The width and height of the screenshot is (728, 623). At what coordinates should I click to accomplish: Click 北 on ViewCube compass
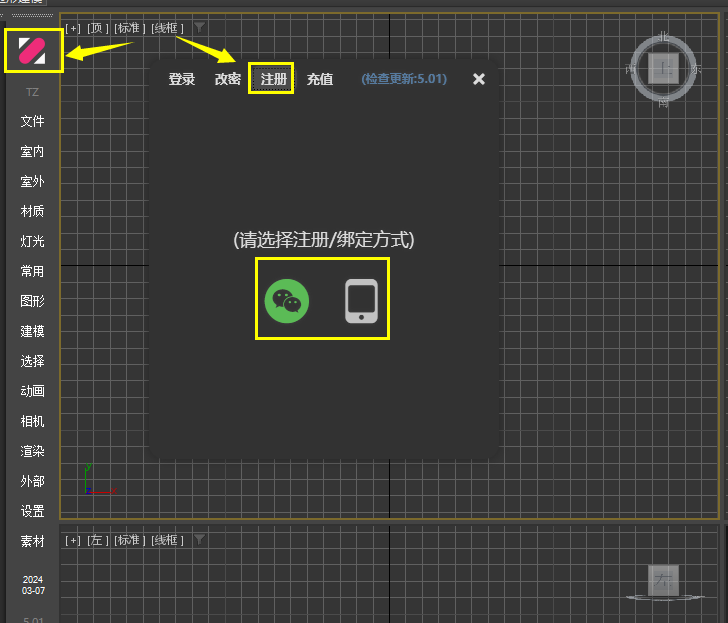(x=663, y=37)
